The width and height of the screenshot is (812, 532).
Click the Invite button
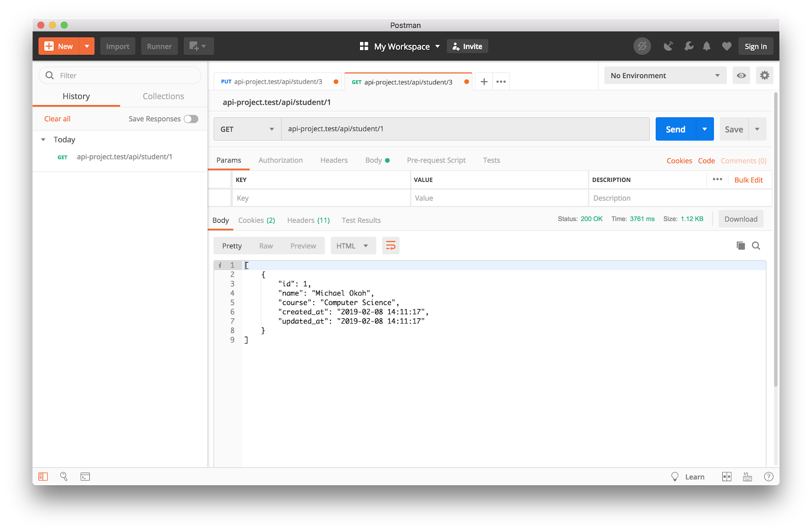click(467, 46)
